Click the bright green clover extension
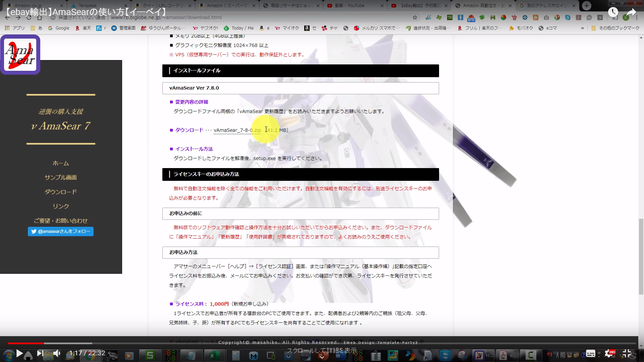The width and height of the screenshot is (644, 362). click(x=482, y=17)
